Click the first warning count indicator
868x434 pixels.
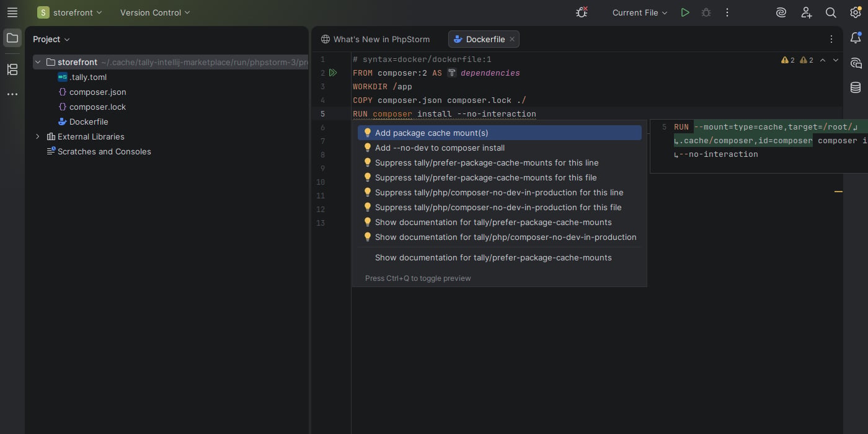coord(788,60)
